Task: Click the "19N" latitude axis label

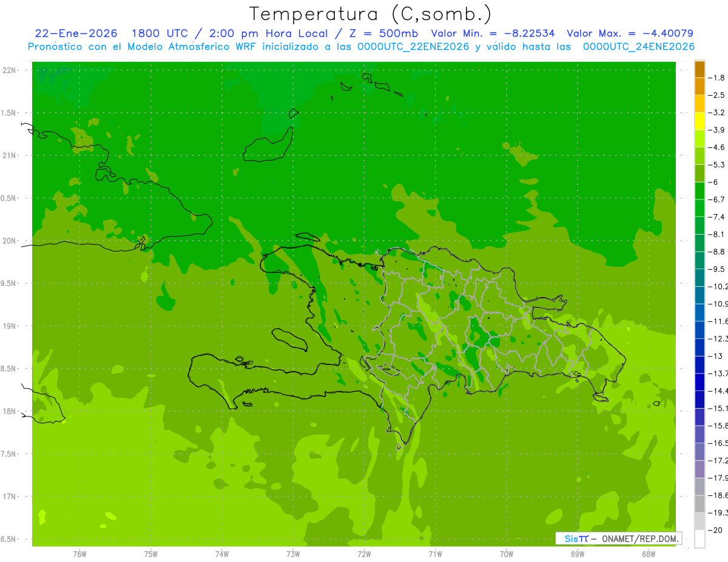Action: pos(10,326)
